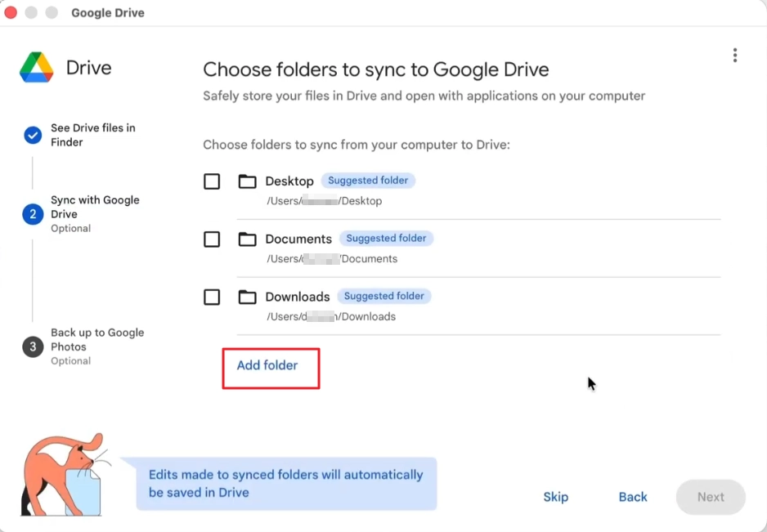Click the Downloads folder icon
The image size is (767, 532).
247,297
